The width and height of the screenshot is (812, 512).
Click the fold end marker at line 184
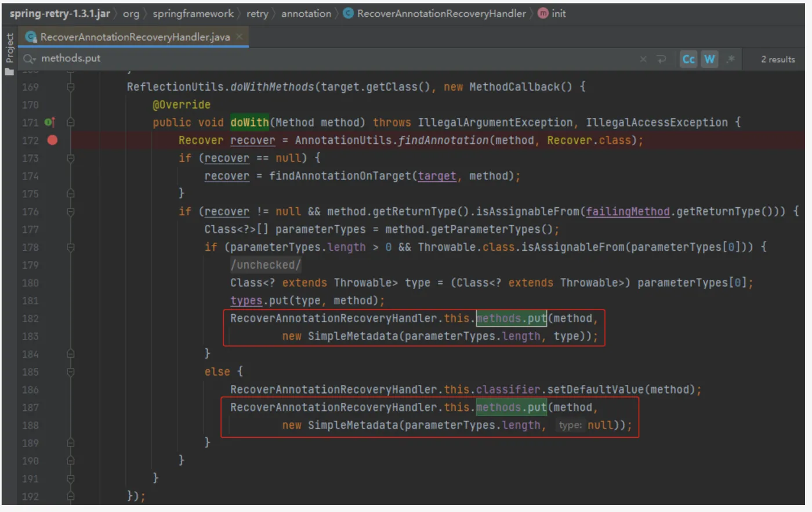pyautogui.click(x=71, y=354)
